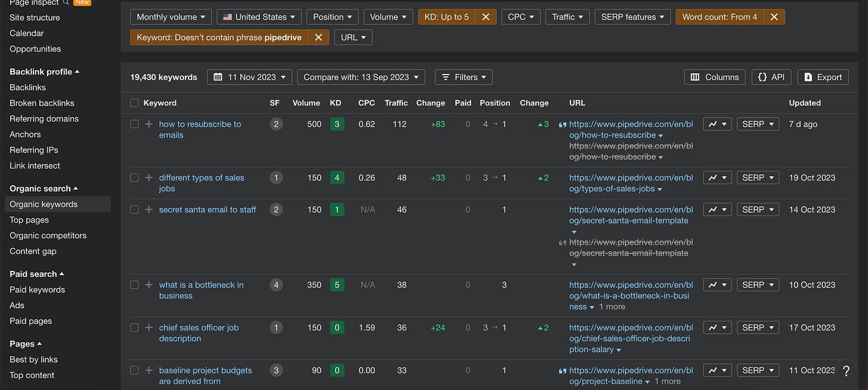Open the Monthly volume dropdown
Screen dimensions: 868x390
[171, 17]
